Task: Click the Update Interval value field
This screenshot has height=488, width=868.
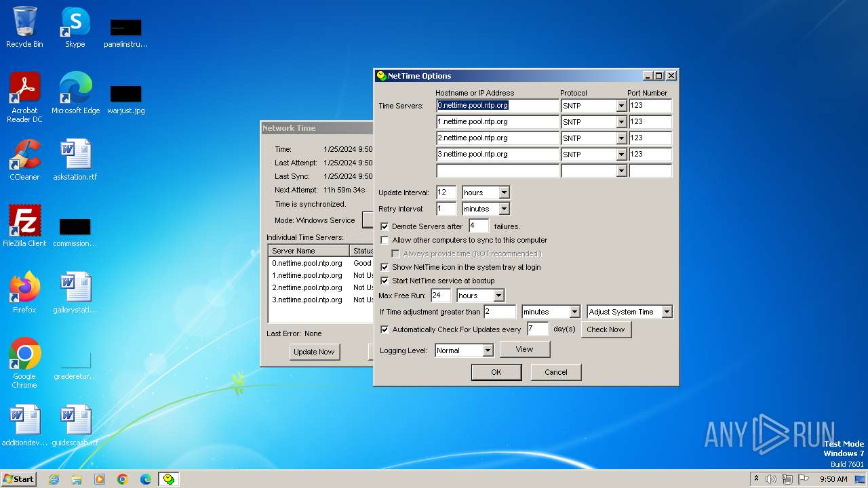Action: click(446, 192)
